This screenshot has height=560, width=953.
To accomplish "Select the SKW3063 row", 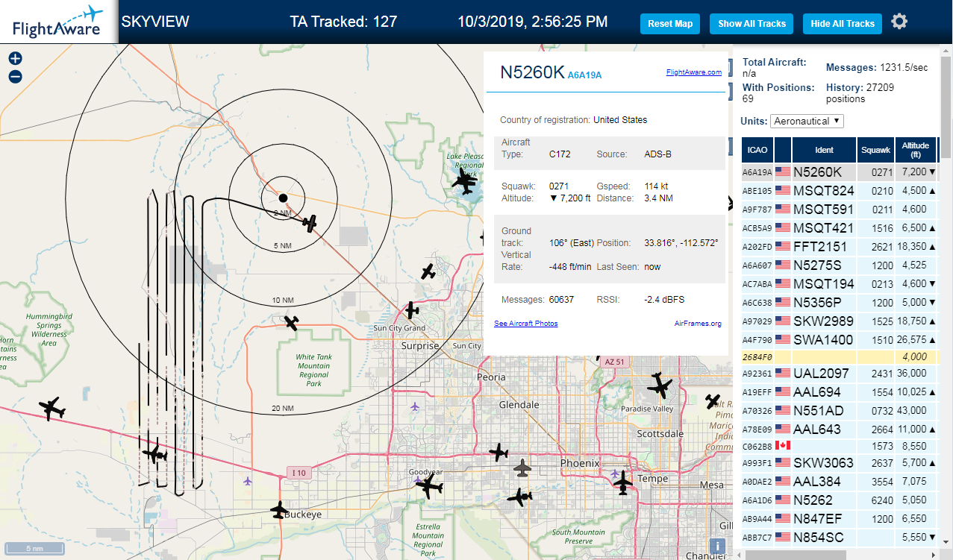I will [x=840, y=462].
